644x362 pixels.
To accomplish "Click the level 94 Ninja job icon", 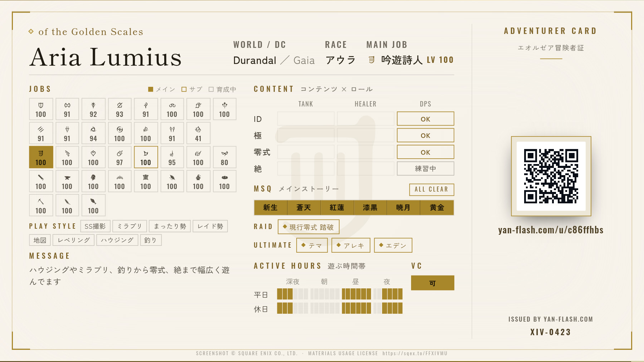I will point(93,129).
